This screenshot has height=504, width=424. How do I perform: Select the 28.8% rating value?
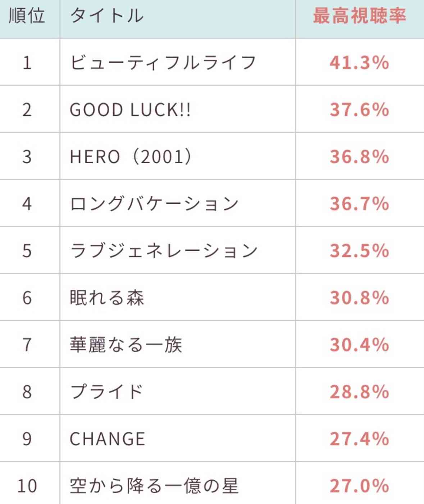[359, 391]
